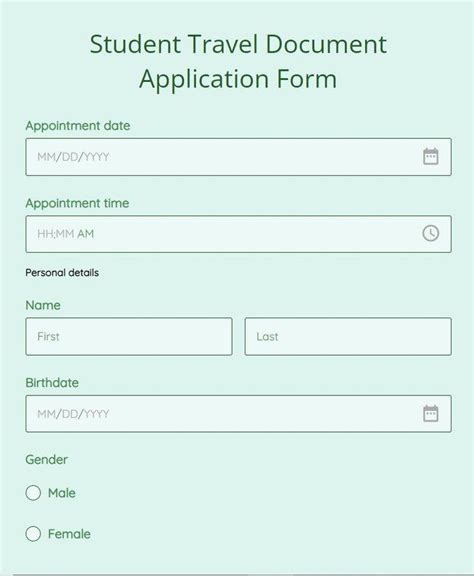
Task: Open the Birthdate calendar picker icon
Action: [430, 414]
